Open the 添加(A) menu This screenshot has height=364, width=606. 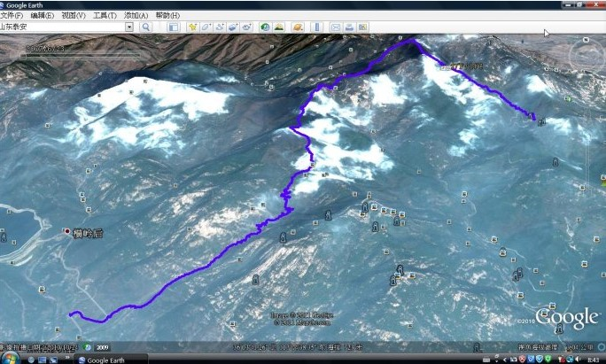pyautogui.click(x=136, y=15)
